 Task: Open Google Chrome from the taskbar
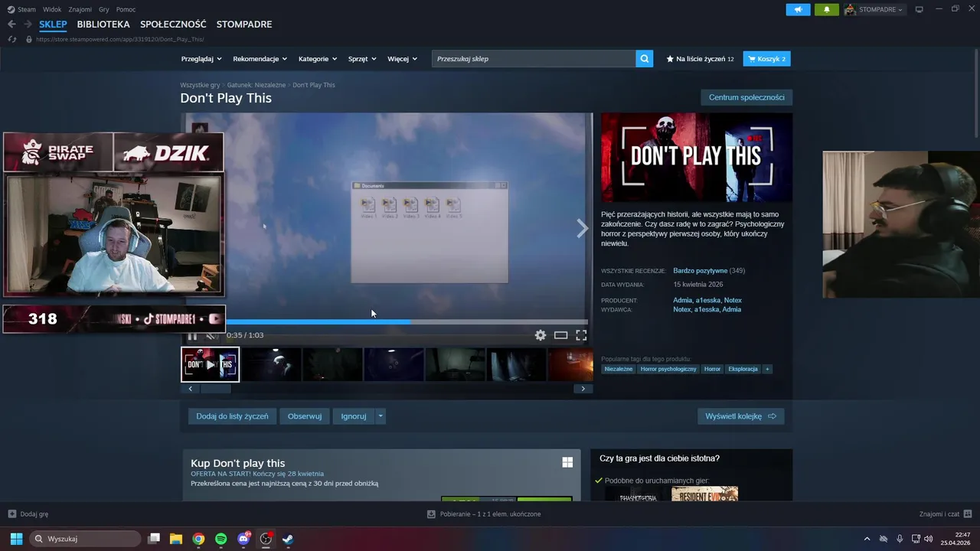[x=198, y=539]
